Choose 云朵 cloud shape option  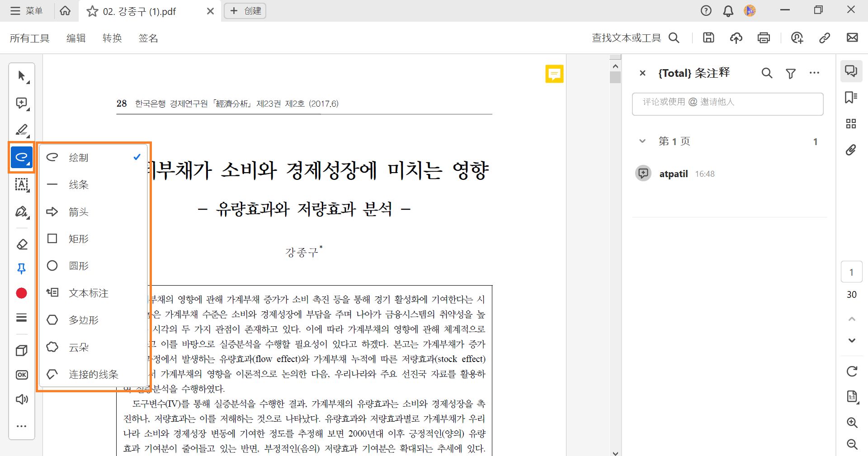(x=94, y=347)
